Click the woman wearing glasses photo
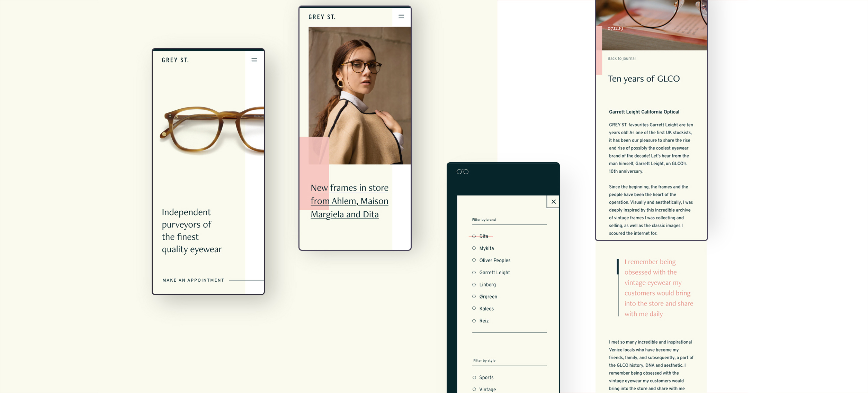Image resolution: width=868 pixels, height=393 pixels. pyautogui.click(x=359, y=95)
